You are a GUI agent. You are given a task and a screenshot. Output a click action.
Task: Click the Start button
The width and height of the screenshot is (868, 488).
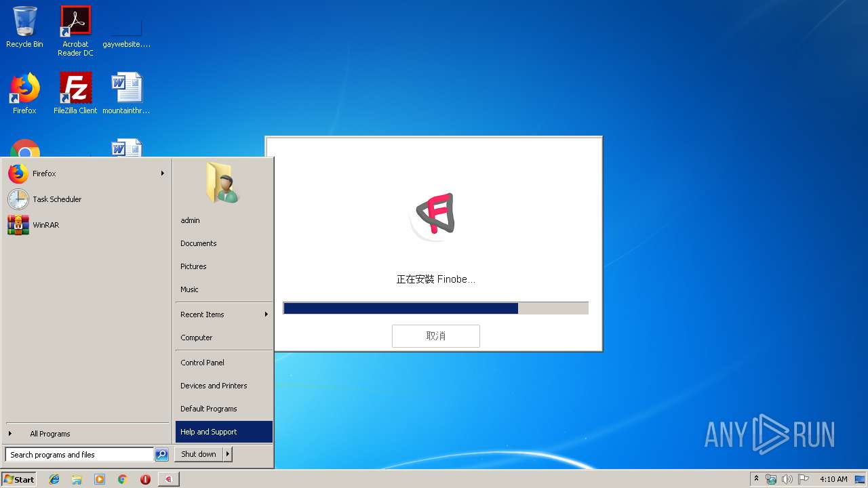[18, 479]
